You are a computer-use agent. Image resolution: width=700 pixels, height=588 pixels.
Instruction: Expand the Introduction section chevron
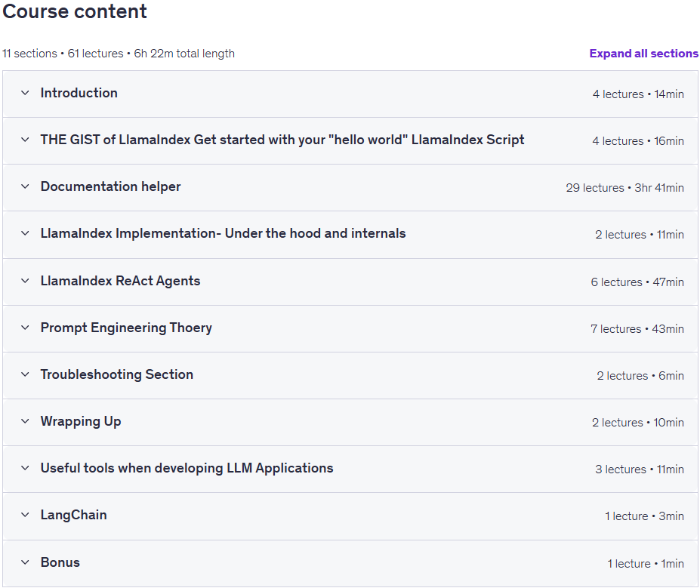pyautogui.click(x=25, y=93)
